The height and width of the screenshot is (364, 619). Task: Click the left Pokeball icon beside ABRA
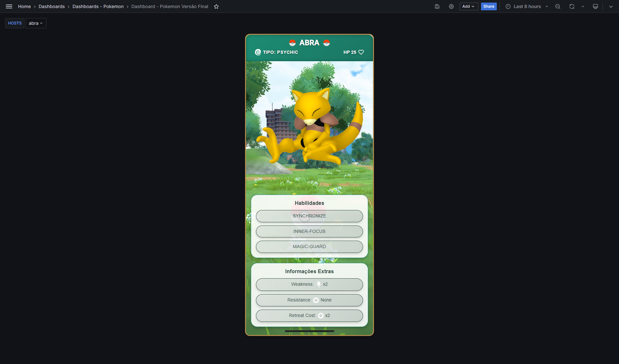pos(292,43)
